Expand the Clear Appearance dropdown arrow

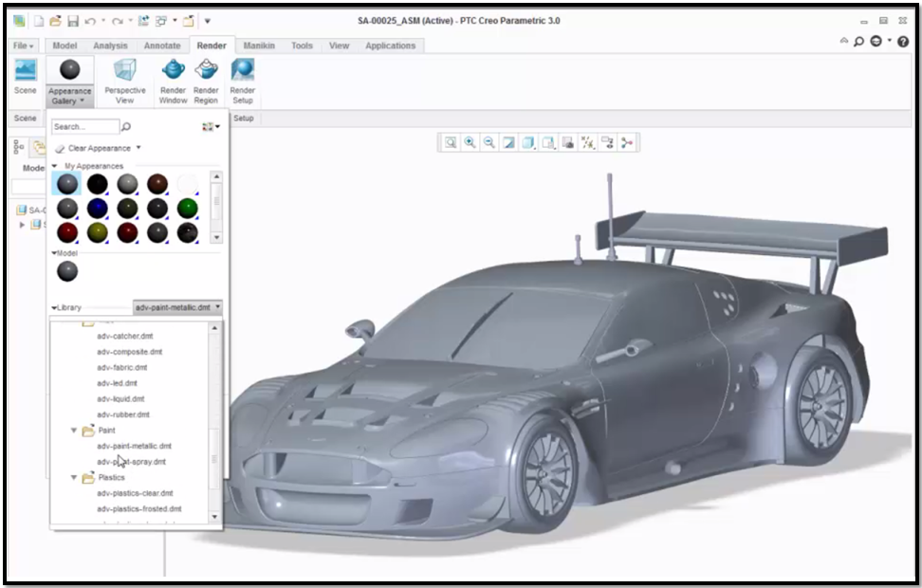click(138, 148)
